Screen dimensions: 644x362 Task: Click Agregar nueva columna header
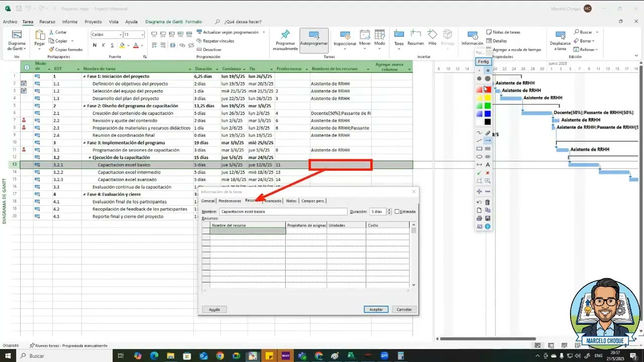tap(392, 66)
